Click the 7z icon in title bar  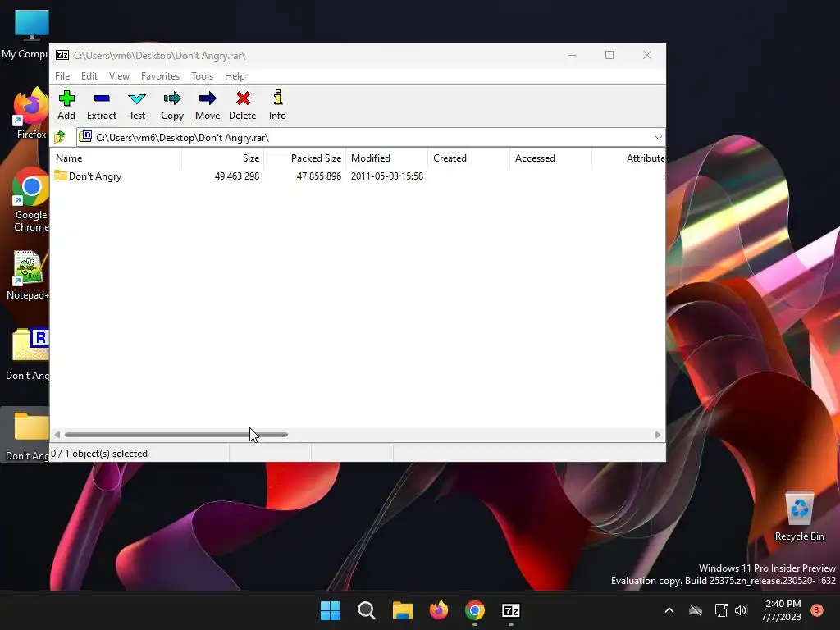[x=62, y=55]
